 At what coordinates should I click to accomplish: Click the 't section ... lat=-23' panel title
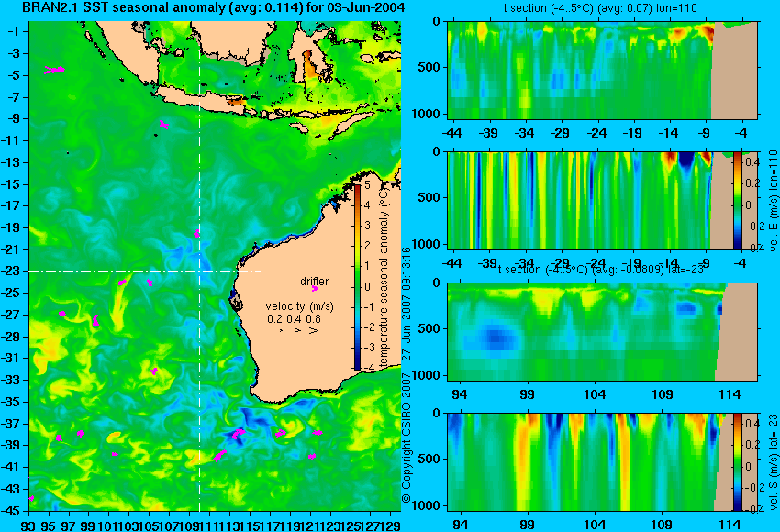tap(601, 270)
